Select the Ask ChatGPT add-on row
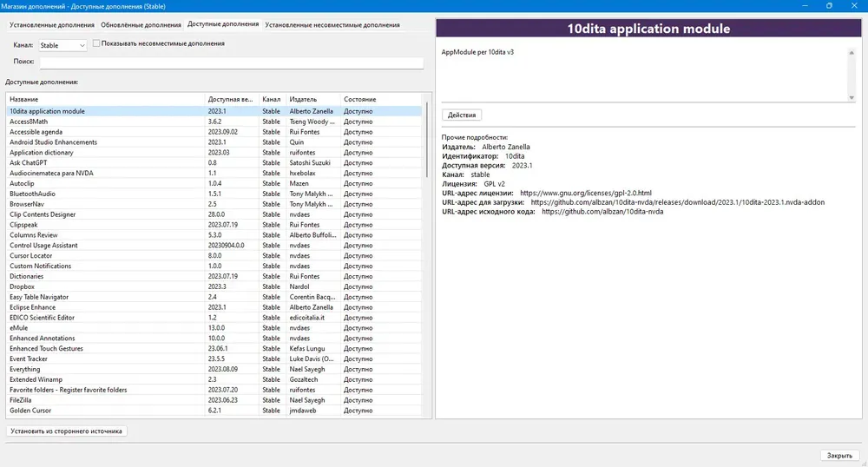 pos(214,162)
